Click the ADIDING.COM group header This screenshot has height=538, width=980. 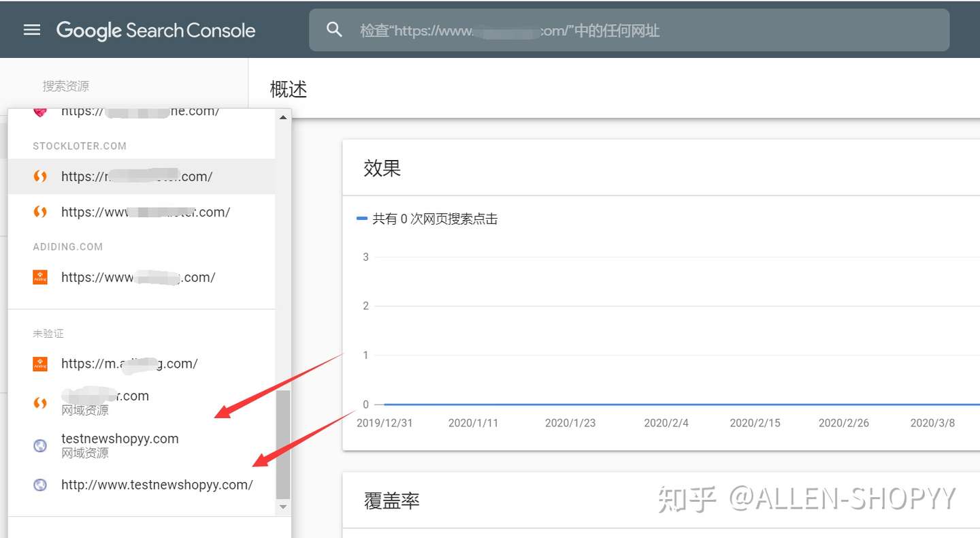[68, 247]
